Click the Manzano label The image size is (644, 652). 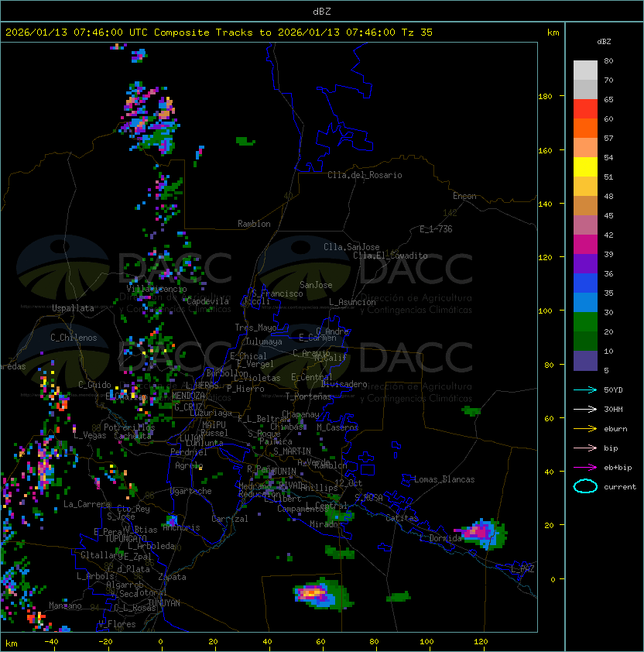(x=65, y=606)
